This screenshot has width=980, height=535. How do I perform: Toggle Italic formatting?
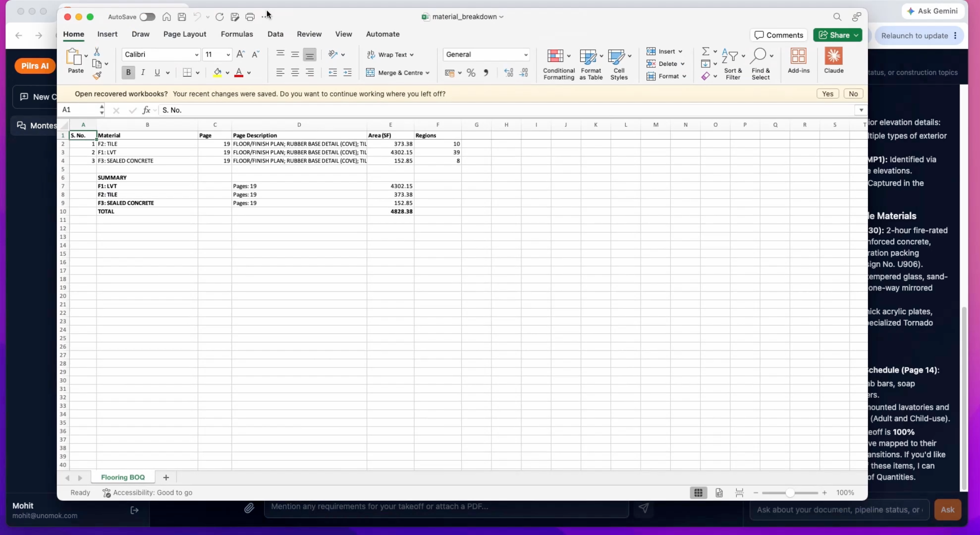(143, 73)
